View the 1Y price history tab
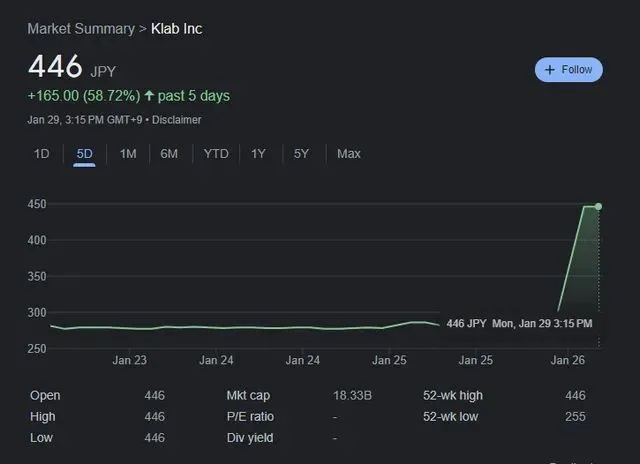640x464 pixels. pyautogui.click(x=258, y=154)
